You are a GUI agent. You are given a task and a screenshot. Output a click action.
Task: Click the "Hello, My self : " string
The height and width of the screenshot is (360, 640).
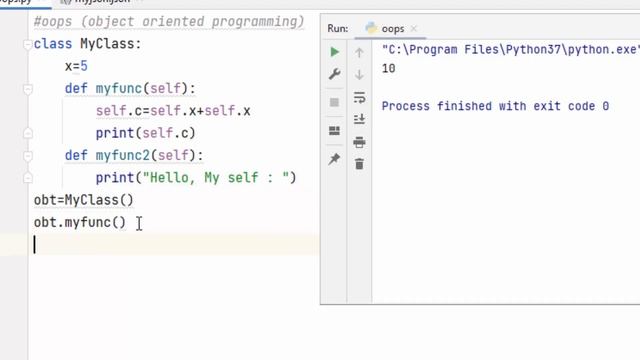[x=216, y=178]
